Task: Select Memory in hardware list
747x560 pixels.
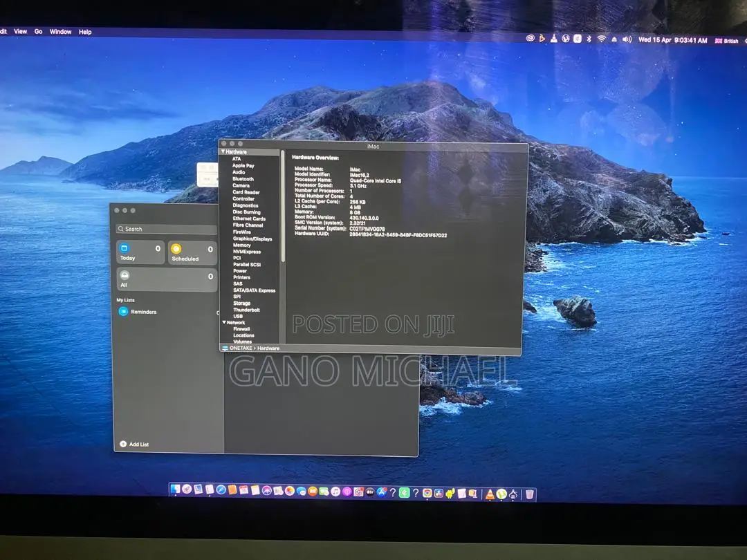Action: pyautogui.click(x=241, y=245)
